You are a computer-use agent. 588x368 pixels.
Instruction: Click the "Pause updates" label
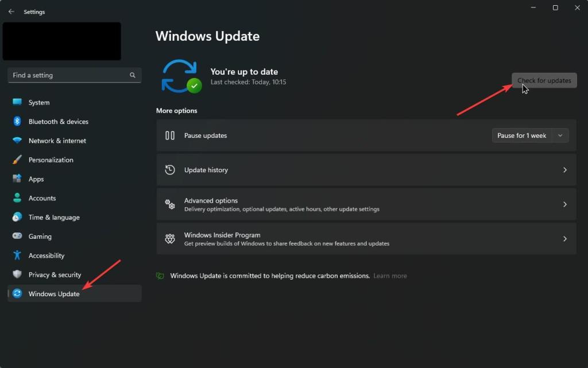tap(206, 135)
